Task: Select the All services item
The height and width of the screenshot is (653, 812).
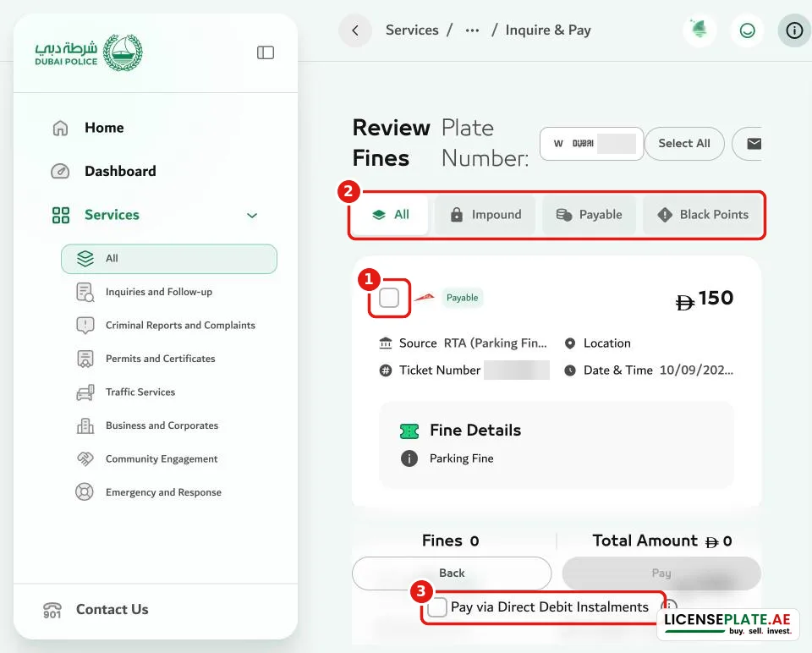Action: pos(169,258)
